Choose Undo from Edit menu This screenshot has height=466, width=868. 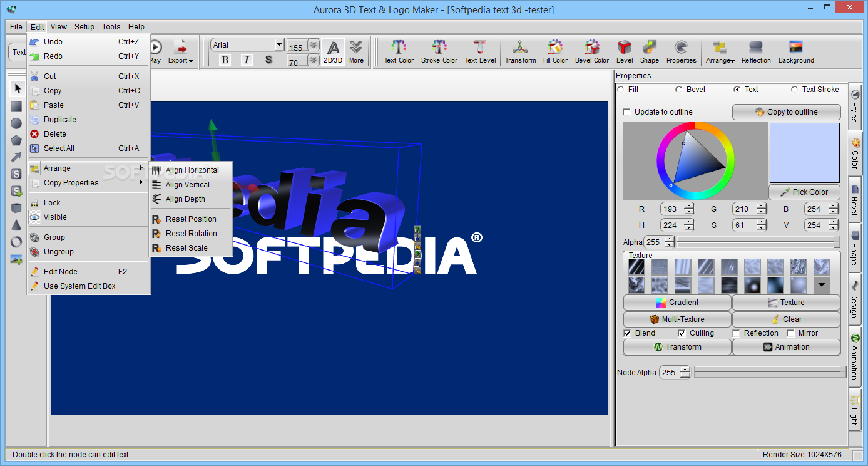(88, 42)
